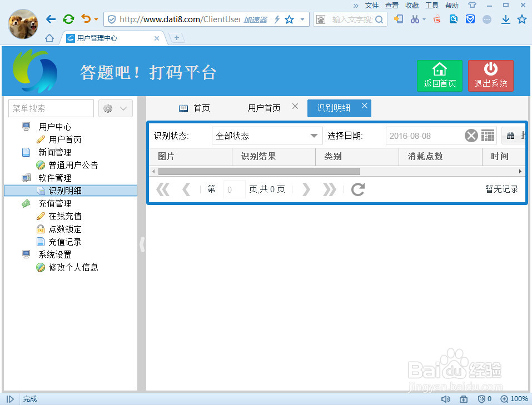Clear the date with the circular X icon
The image size is (532, 405).
471,135
